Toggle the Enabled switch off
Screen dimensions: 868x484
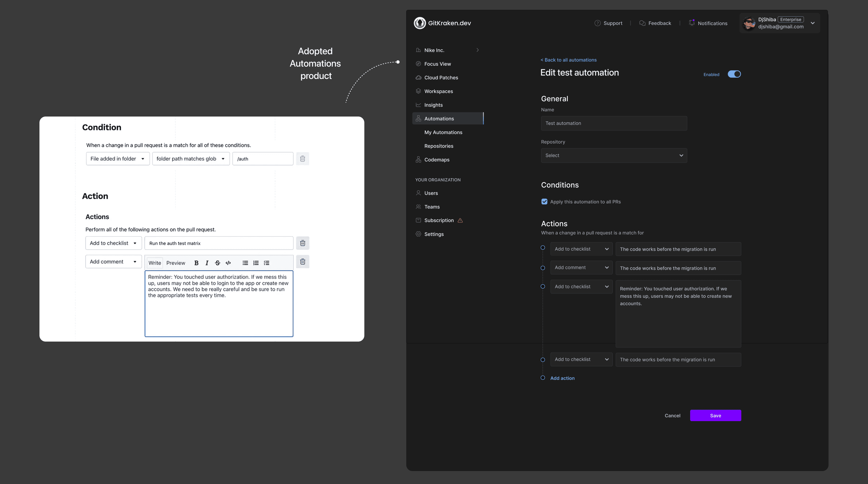coord(734,74)
